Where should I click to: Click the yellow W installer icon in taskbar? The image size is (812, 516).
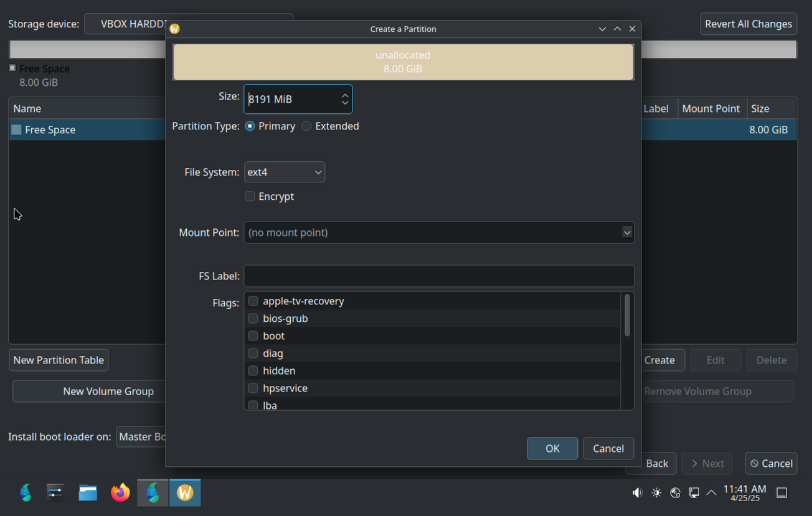pos(185,493)
